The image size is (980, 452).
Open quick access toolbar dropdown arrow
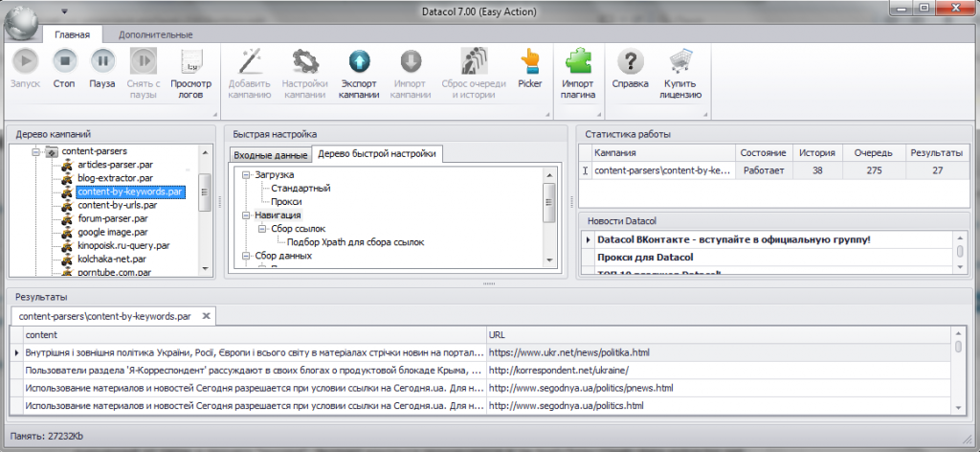click(x=64, y=11)
